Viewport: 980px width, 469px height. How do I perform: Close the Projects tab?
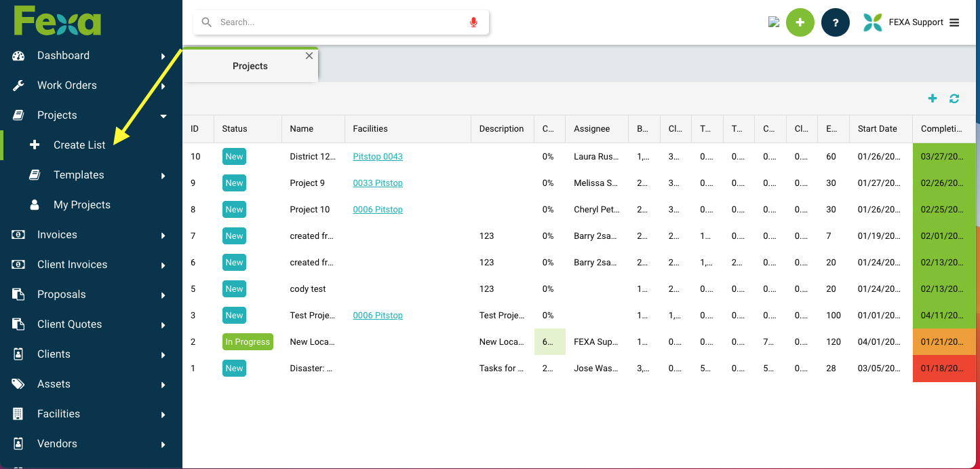click(x=309, y=56)
